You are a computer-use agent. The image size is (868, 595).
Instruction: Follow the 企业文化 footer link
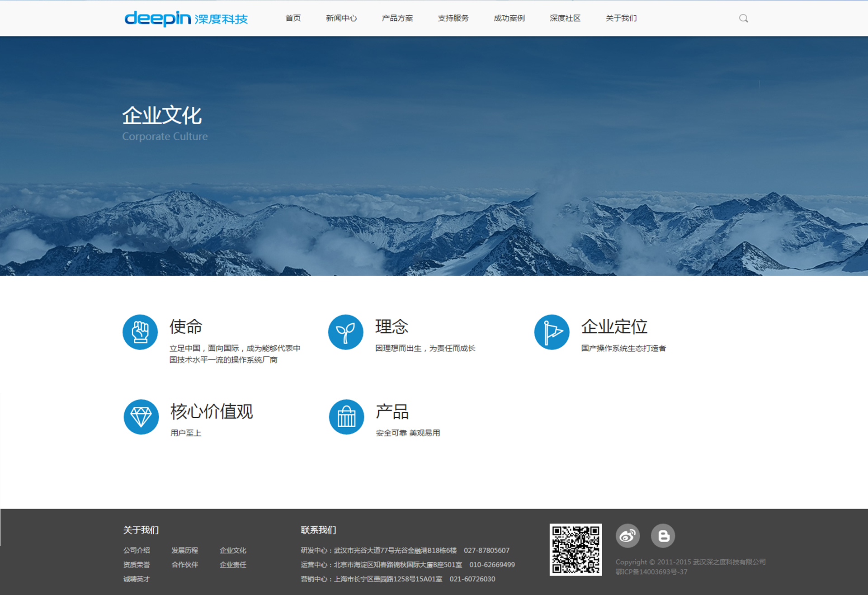(x=233, y=550)
